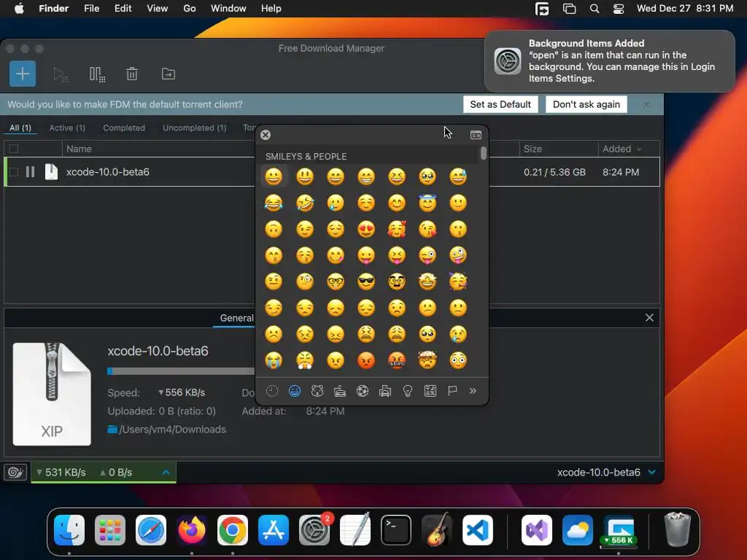Expand the speed limit panel chevron

pyautogui.click(x=166, y=472)
